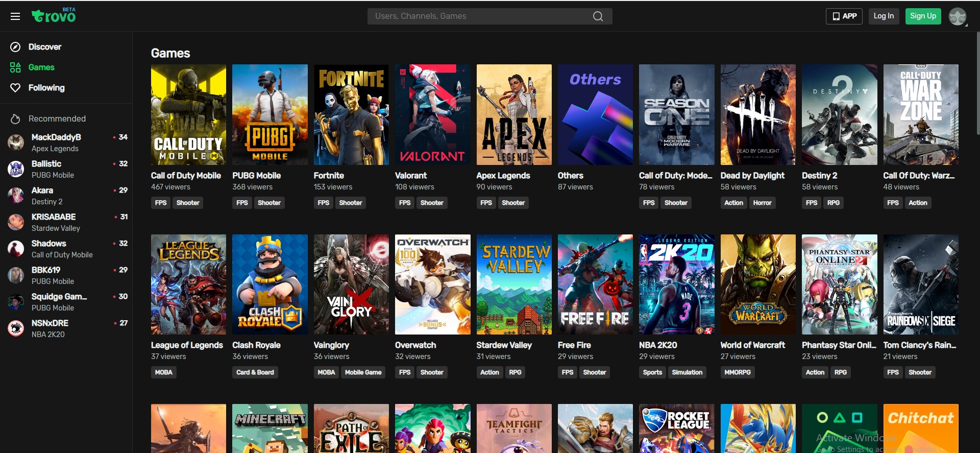980x453 pixels.
Task: Click the search magnifier icon
Action: click(598, 16)
